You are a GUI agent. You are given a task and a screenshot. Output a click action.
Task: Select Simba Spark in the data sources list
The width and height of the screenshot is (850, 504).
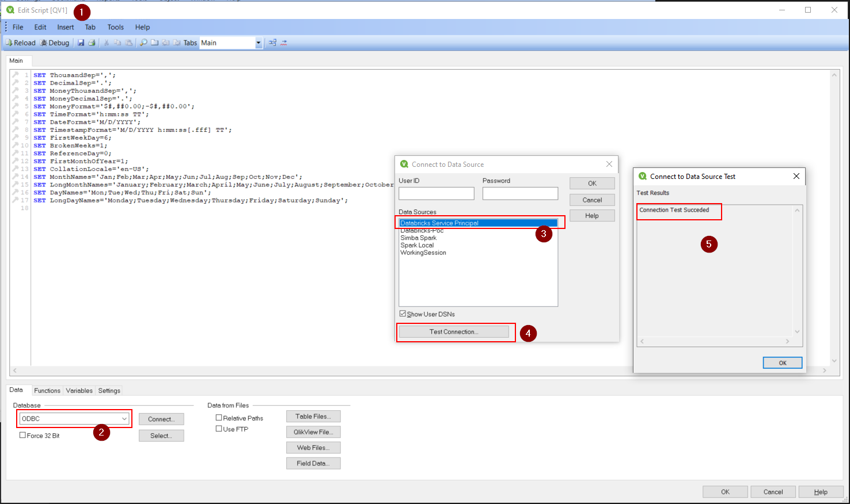(x=419, y=238)
